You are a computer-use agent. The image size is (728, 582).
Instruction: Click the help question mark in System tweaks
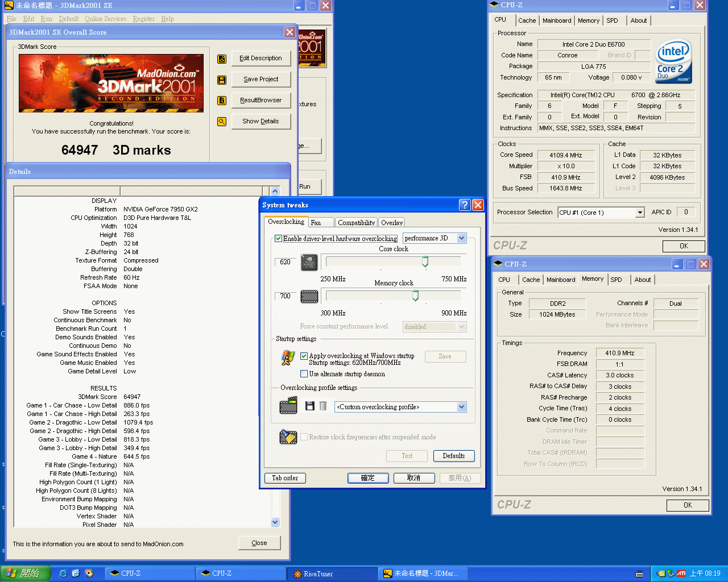pos(465,205)
